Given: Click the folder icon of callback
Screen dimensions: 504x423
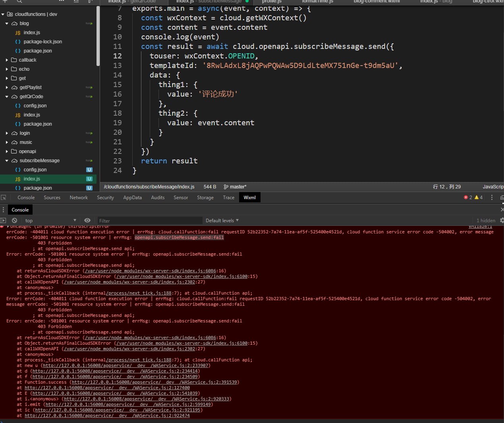Looking at the screenshot, I should pos(14,60).
